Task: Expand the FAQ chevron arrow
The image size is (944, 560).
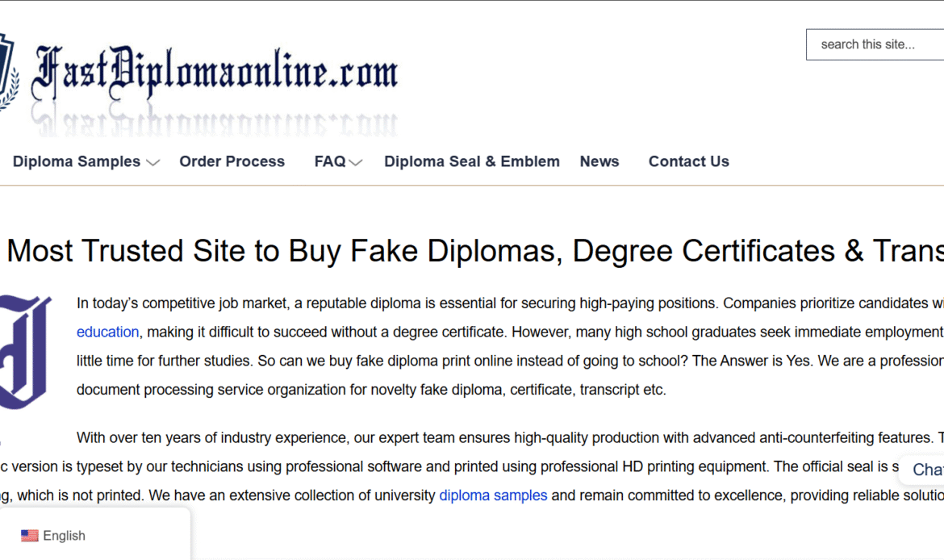Action: tap(355, 162)
